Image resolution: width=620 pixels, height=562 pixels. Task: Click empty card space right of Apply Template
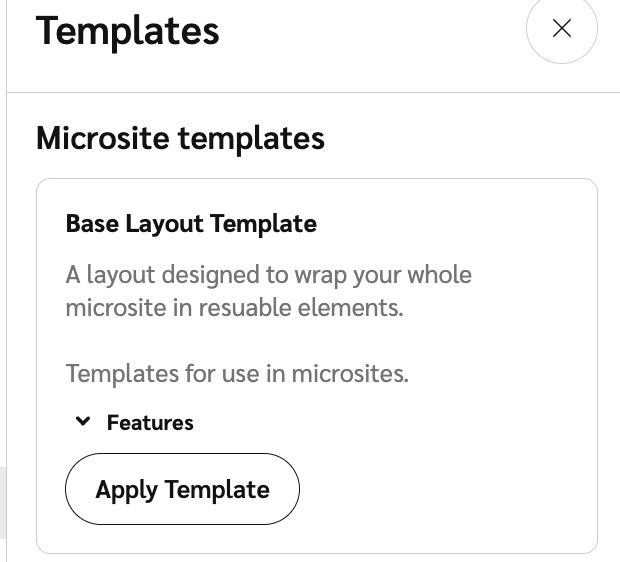(x=450, y=489)
